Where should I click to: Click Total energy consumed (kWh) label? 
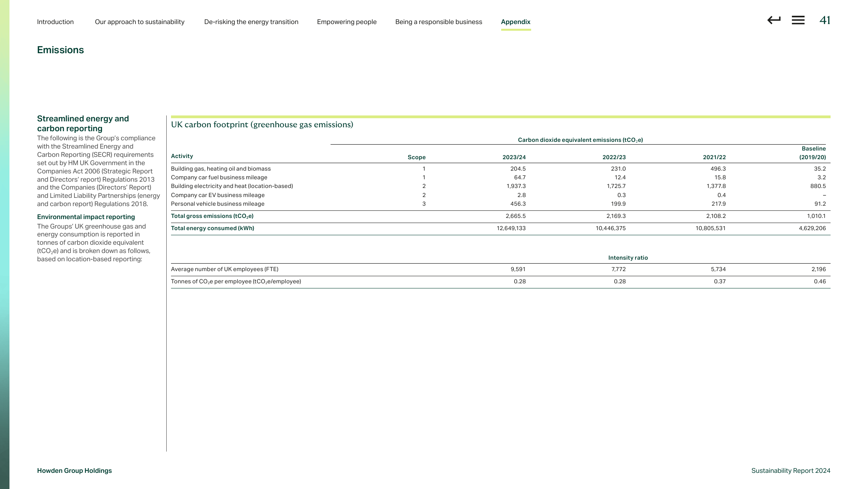click(212, 229)
